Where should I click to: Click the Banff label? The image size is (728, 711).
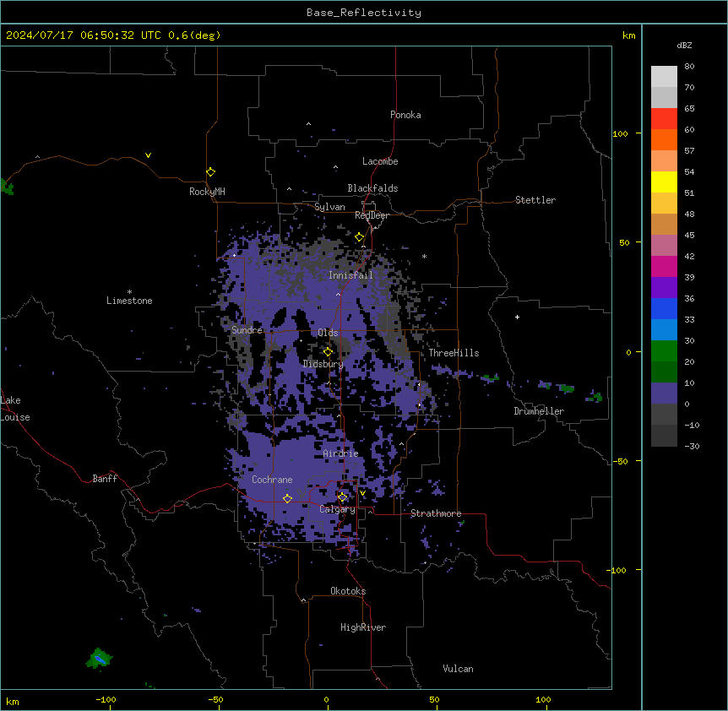click(x=105, y=479)
